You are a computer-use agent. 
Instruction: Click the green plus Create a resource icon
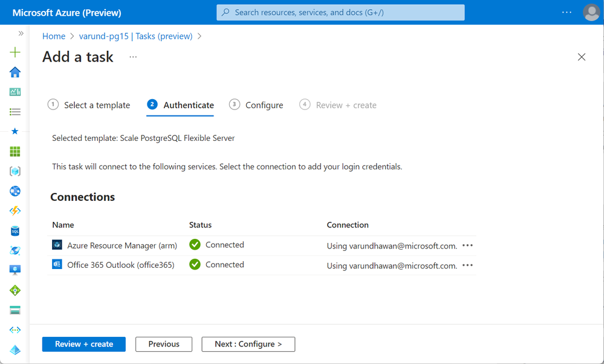pyautogui.click(x=15, y=52)
